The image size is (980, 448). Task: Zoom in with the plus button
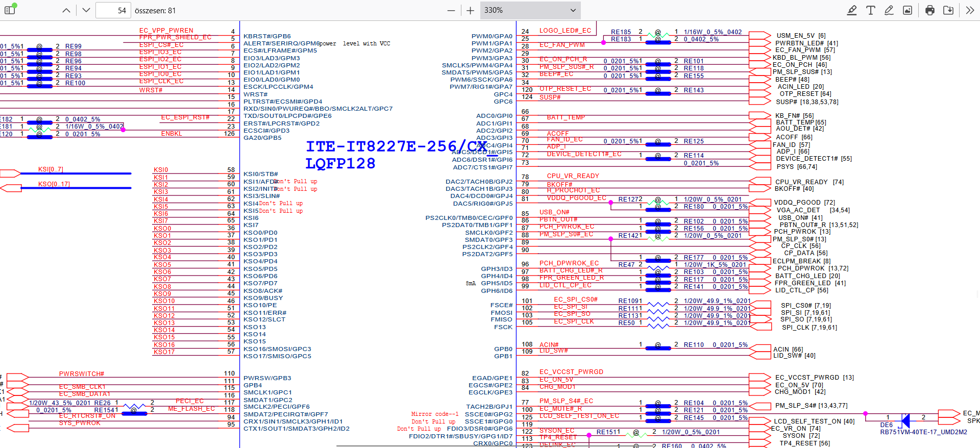click(470, 10)
